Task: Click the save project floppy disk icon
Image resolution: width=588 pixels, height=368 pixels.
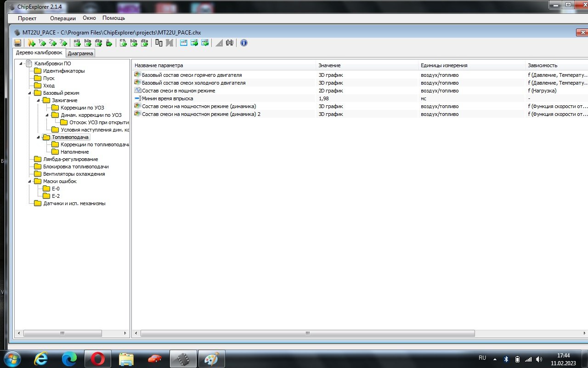Action: 17,43
